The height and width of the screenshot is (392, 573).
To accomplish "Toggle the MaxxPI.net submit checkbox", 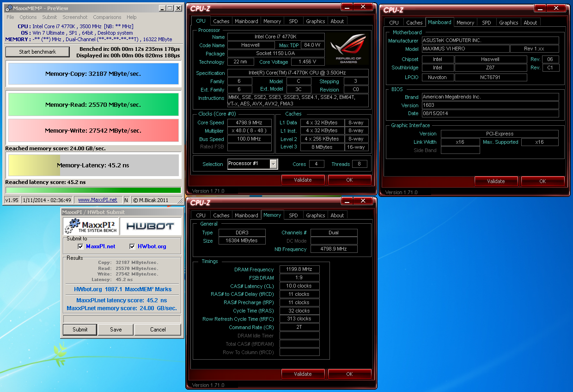I will point(81,246).
